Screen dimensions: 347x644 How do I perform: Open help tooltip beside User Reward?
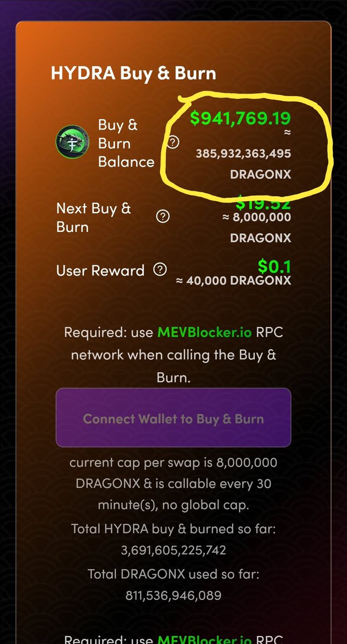160,270
